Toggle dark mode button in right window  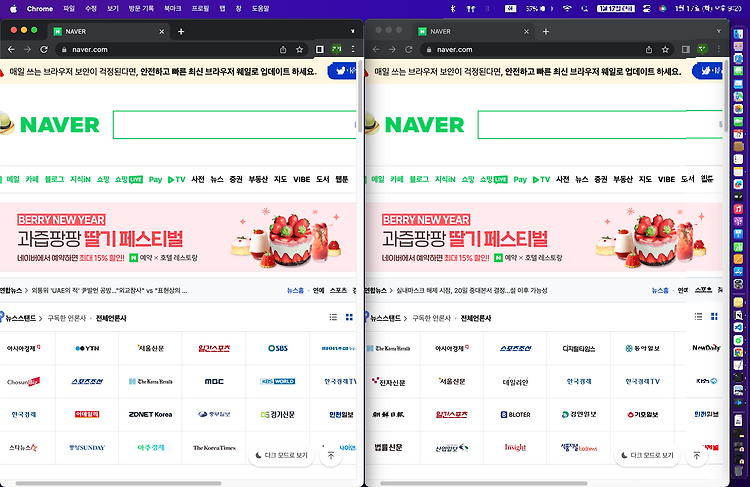point(647,455)
